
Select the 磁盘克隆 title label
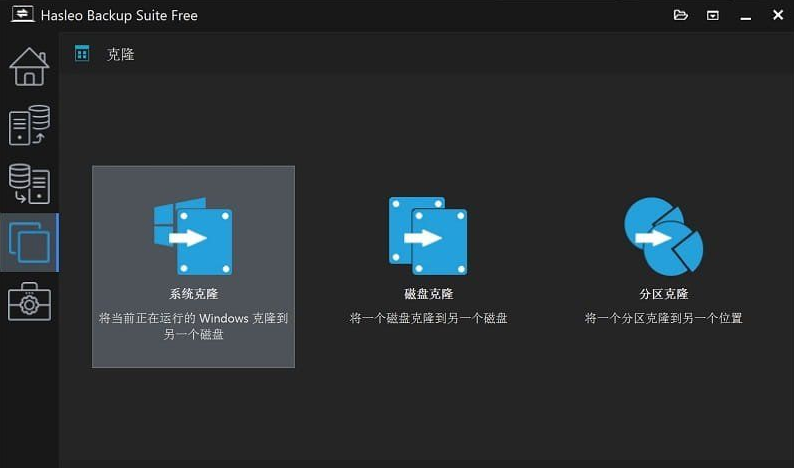(428, 294)
